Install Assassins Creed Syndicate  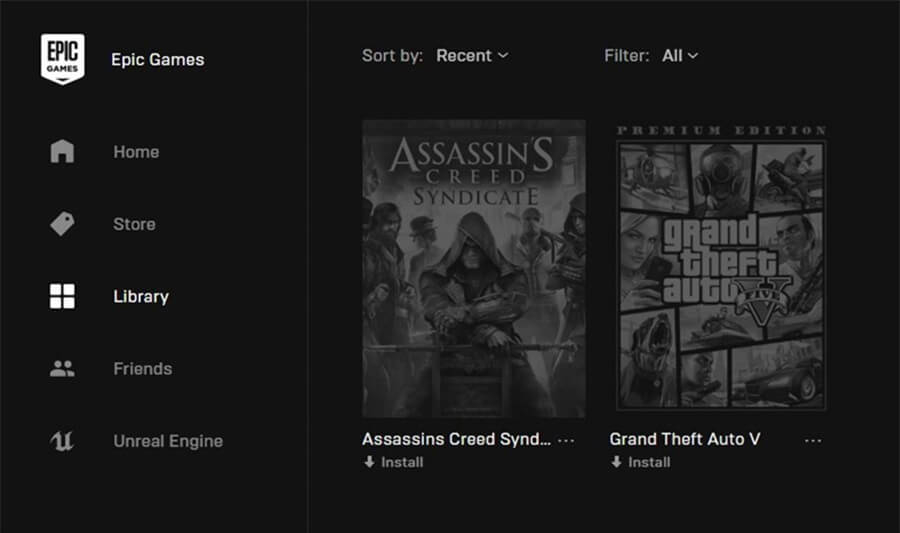(x=393, y=462)
